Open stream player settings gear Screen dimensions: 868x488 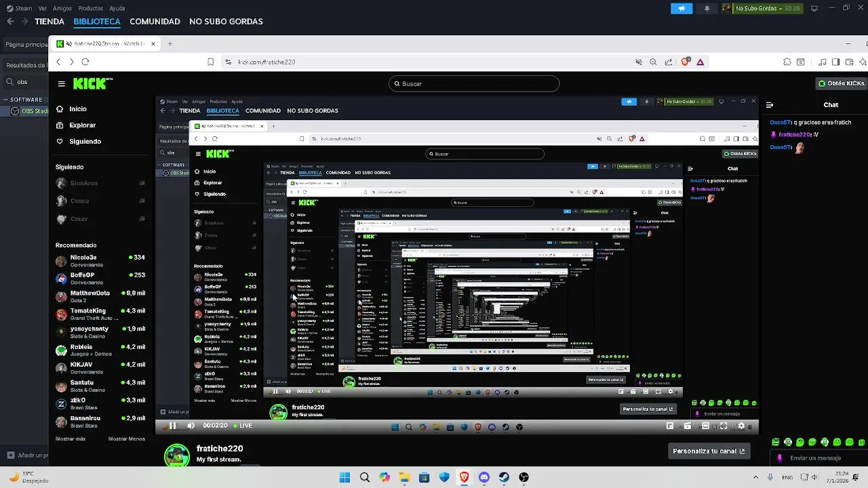pos(741,426)
